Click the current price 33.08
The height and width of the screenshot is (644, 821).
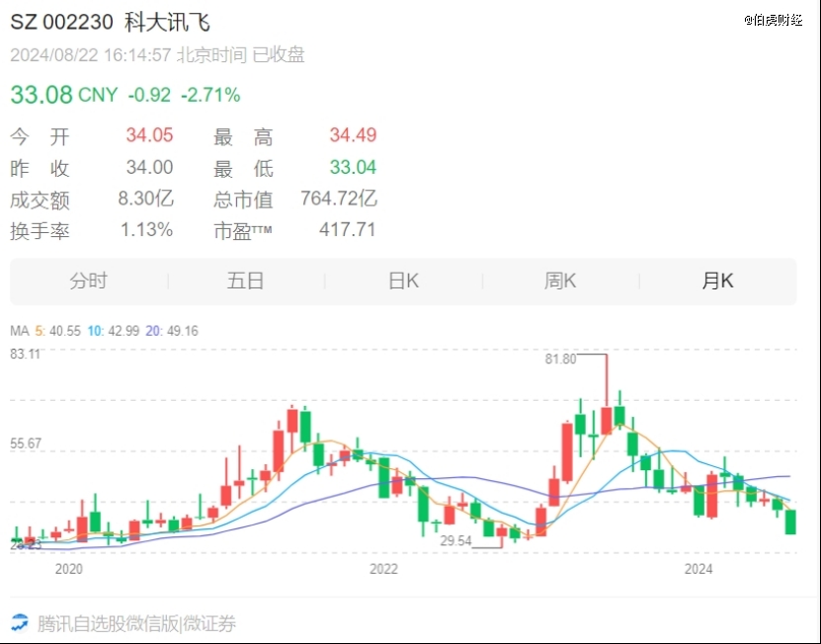pos(41,95)
